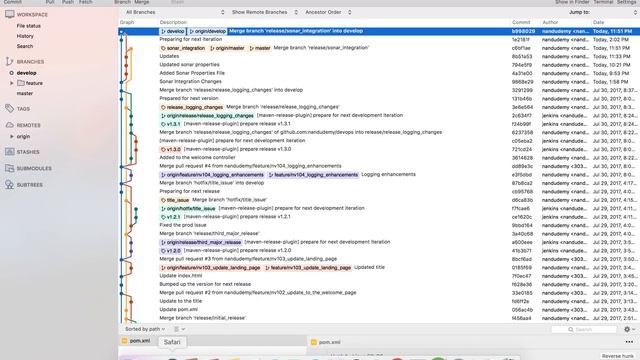Click the origin/master branch label
The width and height of the screenshot is (640, 360).
coord(227,48)
